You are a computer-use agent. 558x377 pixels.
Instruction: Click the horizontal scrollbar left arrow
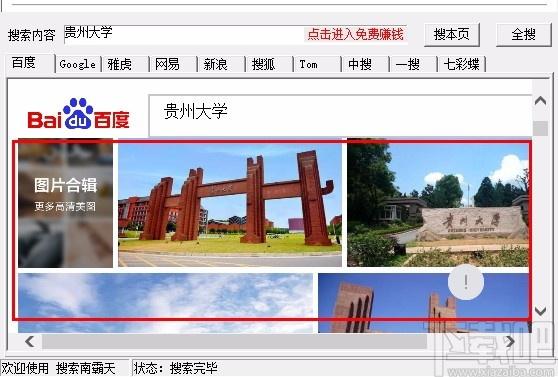click(x=30, y=341)
